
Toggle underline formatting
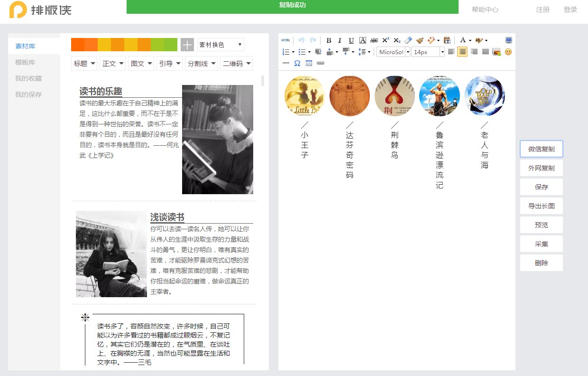tap(351, 40)
